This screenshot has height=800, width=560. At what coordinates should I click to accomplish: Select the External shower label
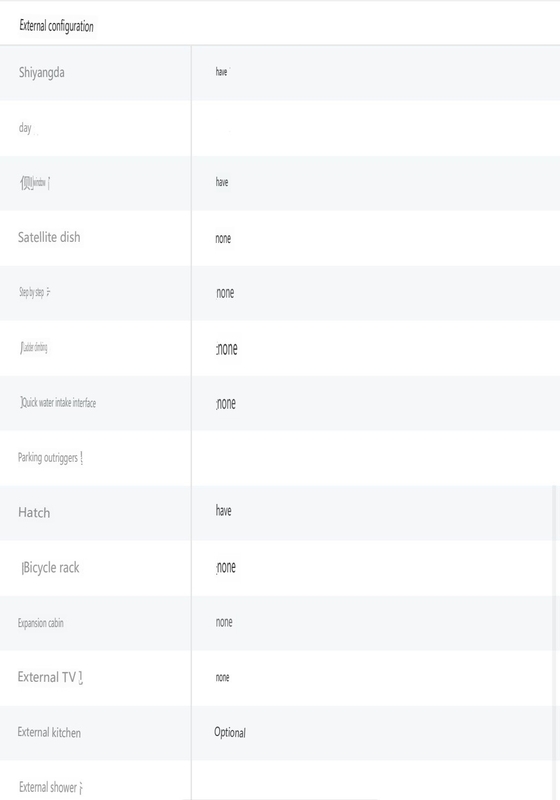pos(50,787)
